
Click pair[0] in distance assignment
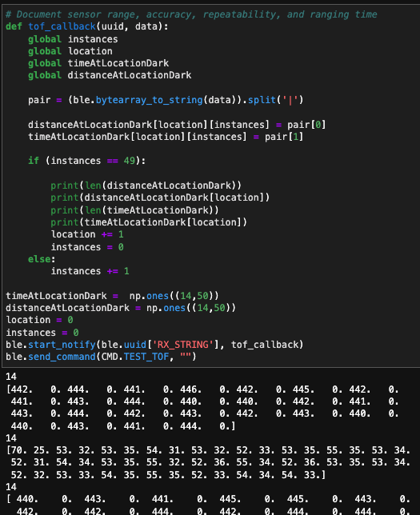[x=306, y=125]
